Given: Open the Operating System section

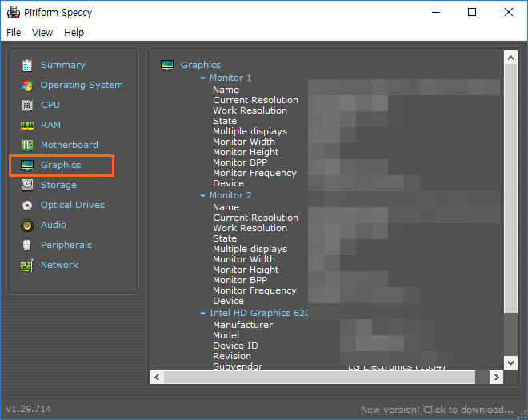Looking at the screenshot, I should point(82,85).
